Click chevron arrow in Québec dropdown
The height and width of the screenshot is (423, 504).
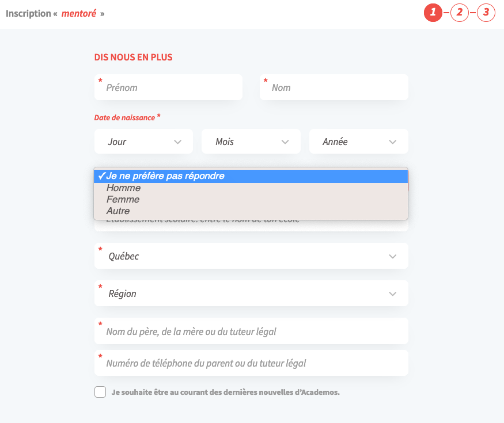tap(393, 256)
